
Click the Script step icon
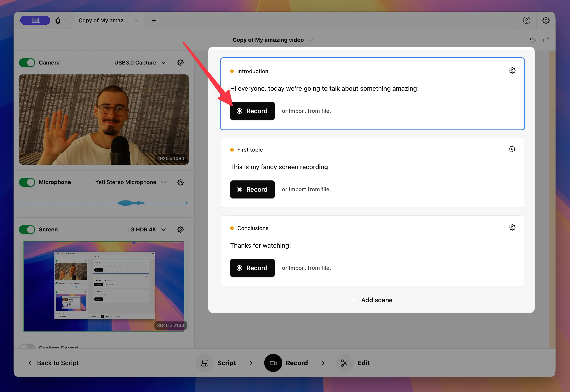point(205,363)
